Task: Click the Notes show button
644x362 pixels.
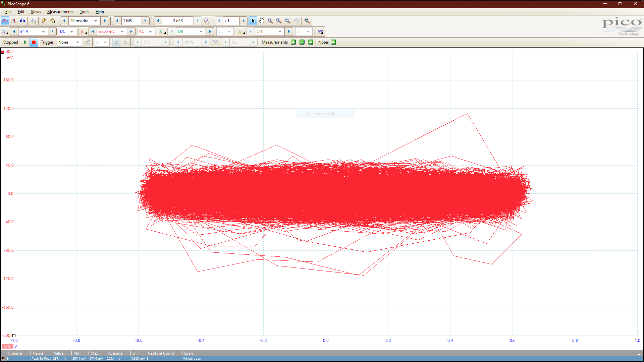Action: pos(333,42)
